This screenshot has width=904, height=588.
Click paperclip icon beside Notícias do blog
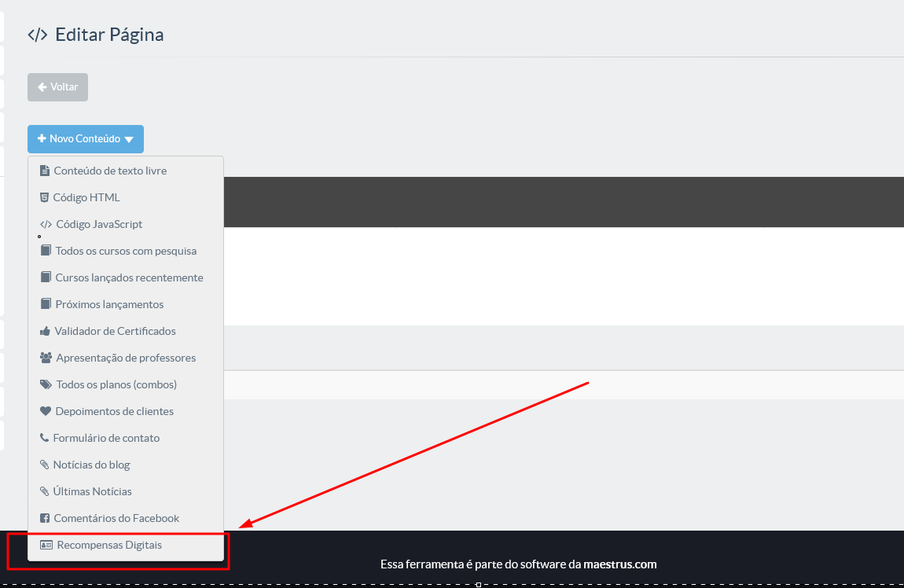pyautogui.click(x=44, y=465)
